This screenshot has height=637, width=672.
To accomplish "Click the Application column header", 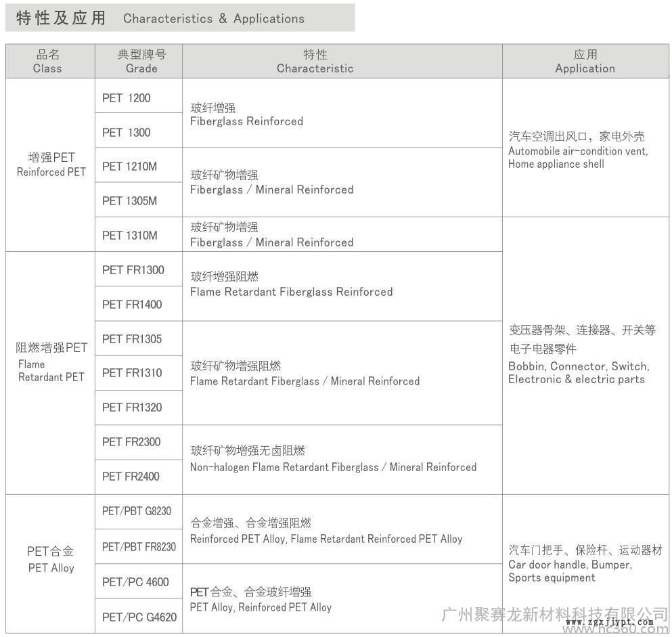I will (585, 62).
